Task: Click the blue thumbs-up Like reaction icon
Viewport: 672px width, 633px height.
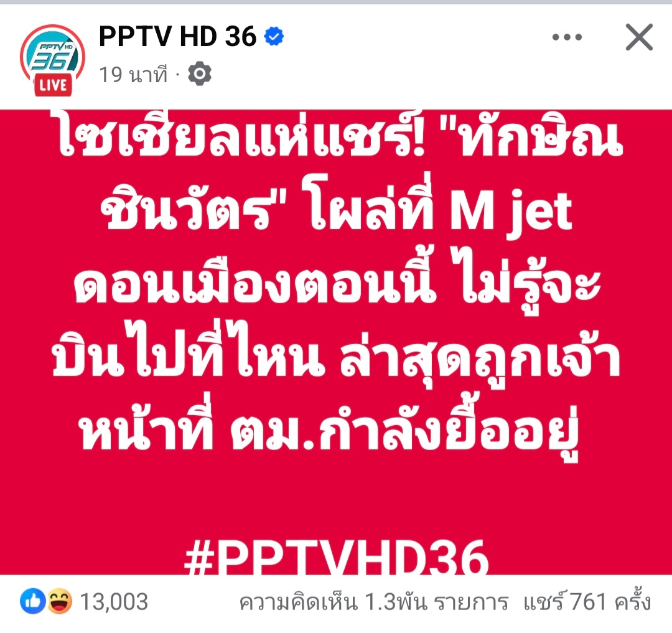Action: (x=32, y=601)
